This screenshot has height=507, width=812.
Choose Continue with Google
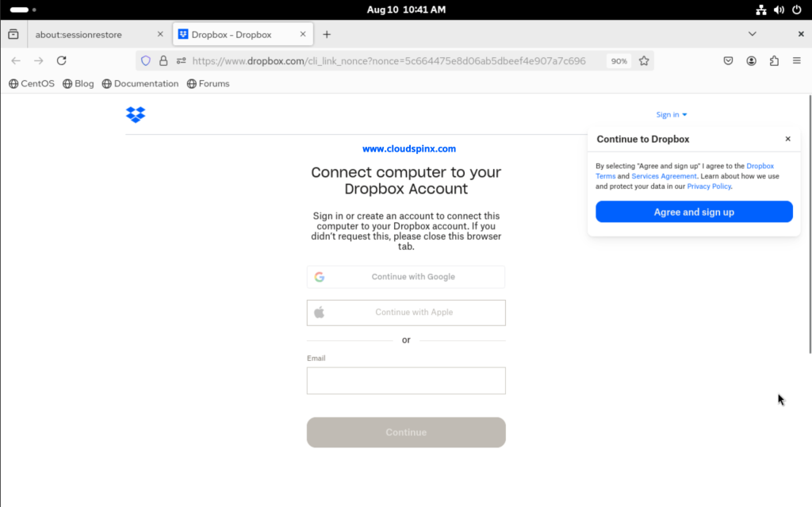(x=405, y=276)
